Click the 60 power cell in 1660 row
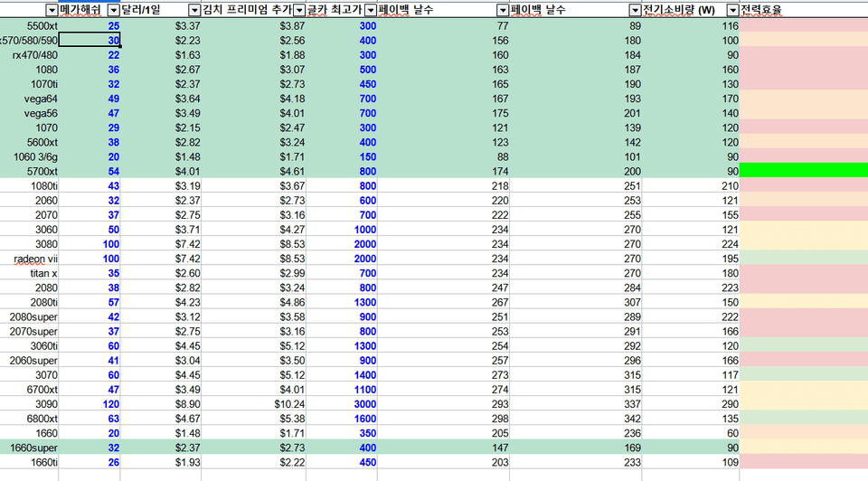The width and height of the screenshot is (868, 481). pos(690,433)
